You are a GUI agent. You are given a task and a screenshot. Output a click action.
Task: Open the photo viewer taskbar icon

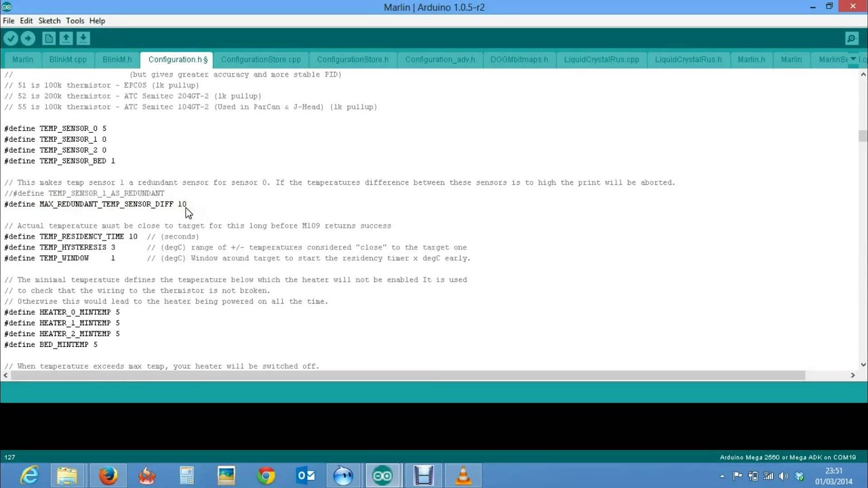(x=226, y=476)
